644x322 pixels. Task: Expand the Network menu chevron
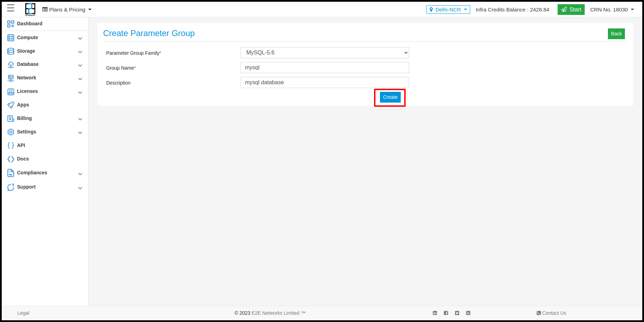click(x=80, y=79)
